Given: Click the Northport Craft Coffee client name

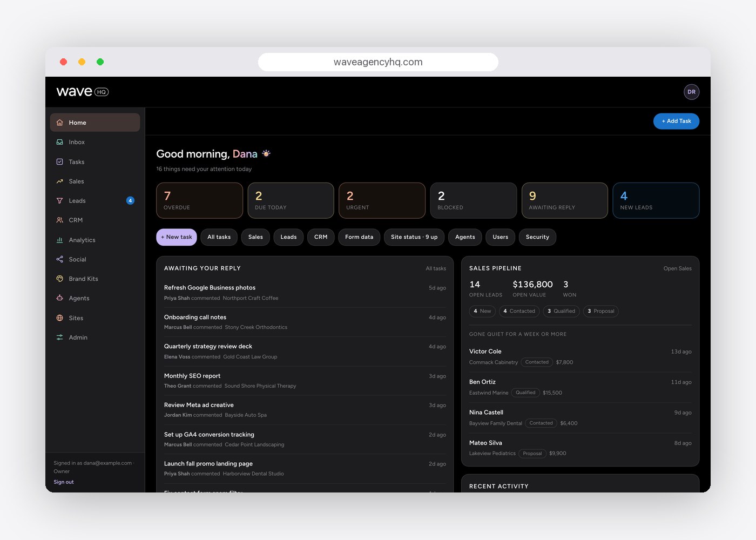Looking at the screenshot, I should [x=251, y=298].
